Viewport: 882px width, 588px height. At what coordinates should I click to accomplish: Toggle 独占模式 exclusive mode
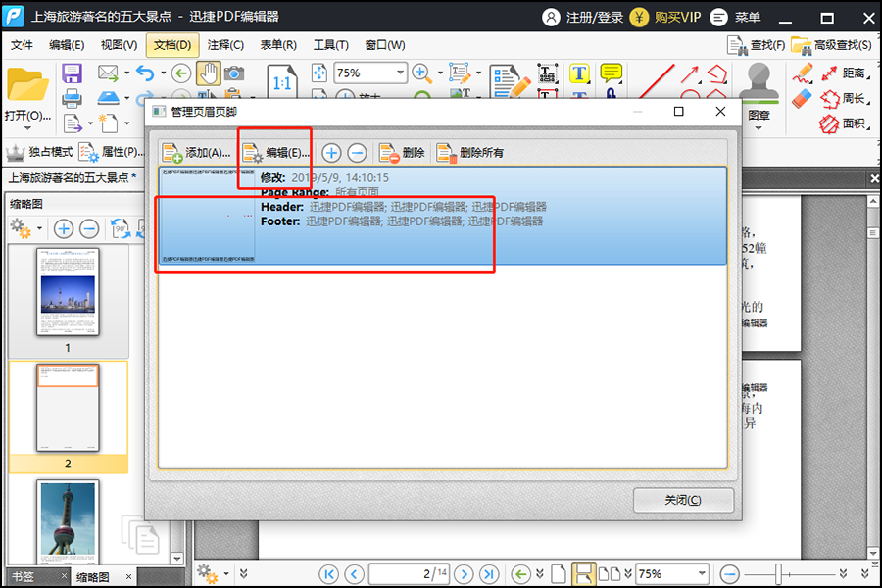40,152
